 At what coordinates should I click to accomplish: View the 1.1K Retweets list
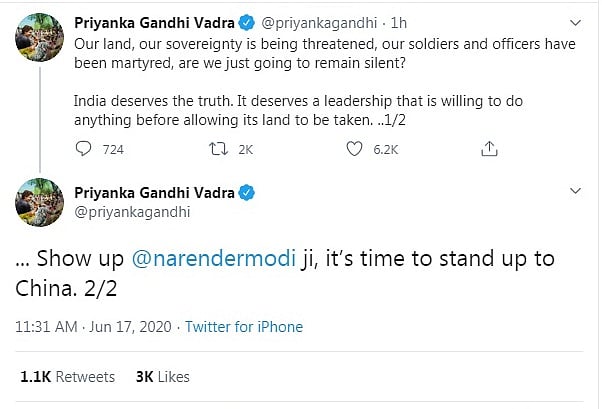[67, 377]
